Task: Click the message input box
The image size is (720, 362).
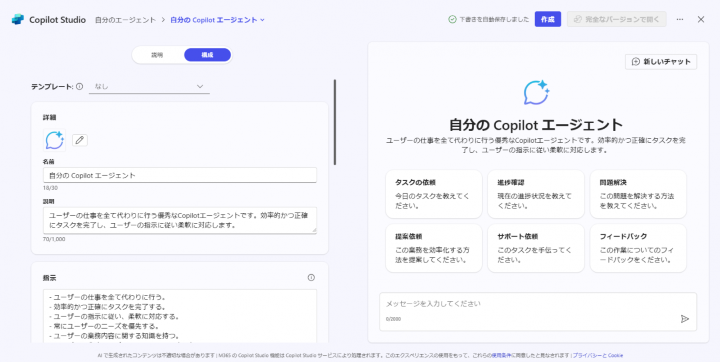Action: click(538, 311)
